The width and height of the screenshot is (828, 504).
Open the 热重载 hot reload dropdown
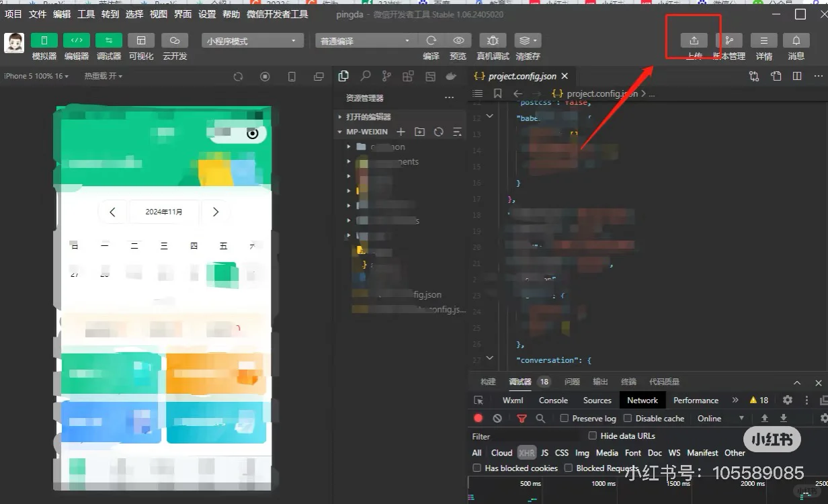point(103,76)
